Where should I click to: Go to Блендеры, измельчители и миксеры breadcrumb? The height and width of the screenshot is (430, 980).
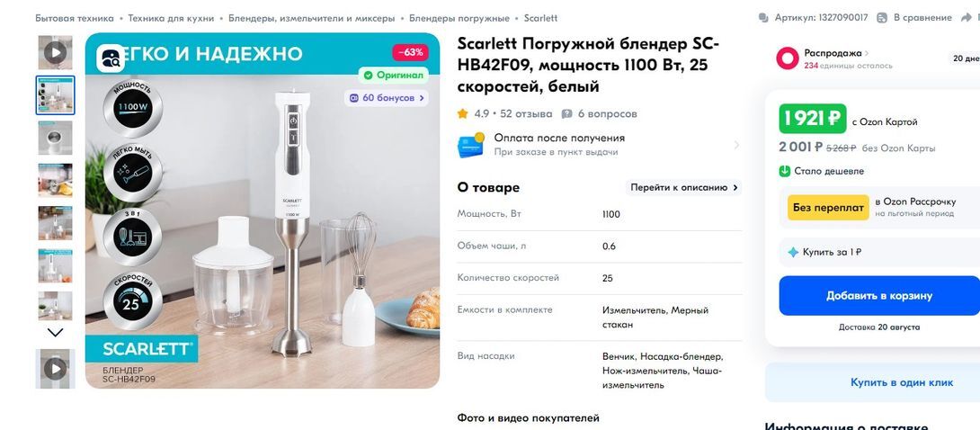[311, 18]
